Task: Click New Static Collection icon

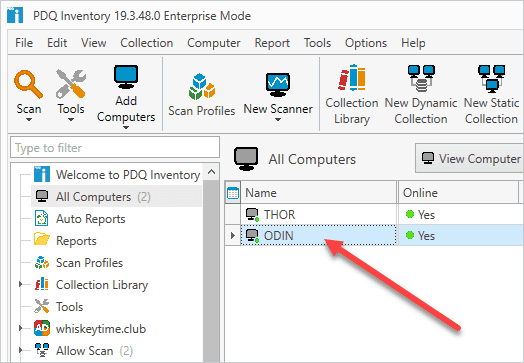Action: click(491, 79)
